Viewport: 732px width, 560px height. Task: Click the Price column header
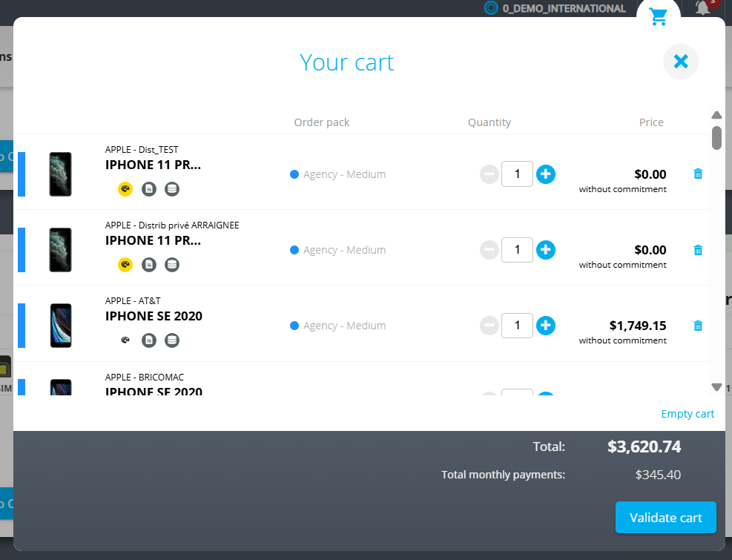(651, 122)
